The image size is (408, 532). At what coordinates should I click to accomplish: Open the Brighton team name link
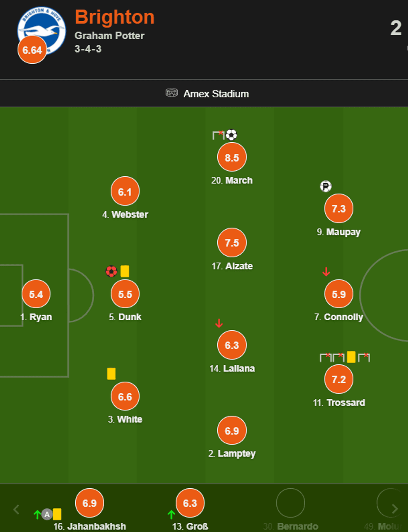114,17
